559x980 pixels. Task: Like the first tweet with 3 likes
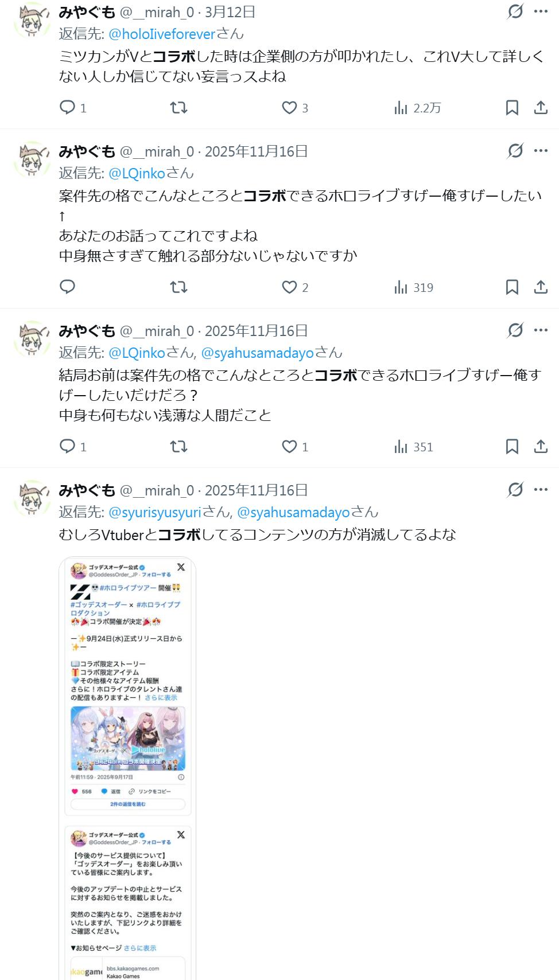(x=289, y=107)
